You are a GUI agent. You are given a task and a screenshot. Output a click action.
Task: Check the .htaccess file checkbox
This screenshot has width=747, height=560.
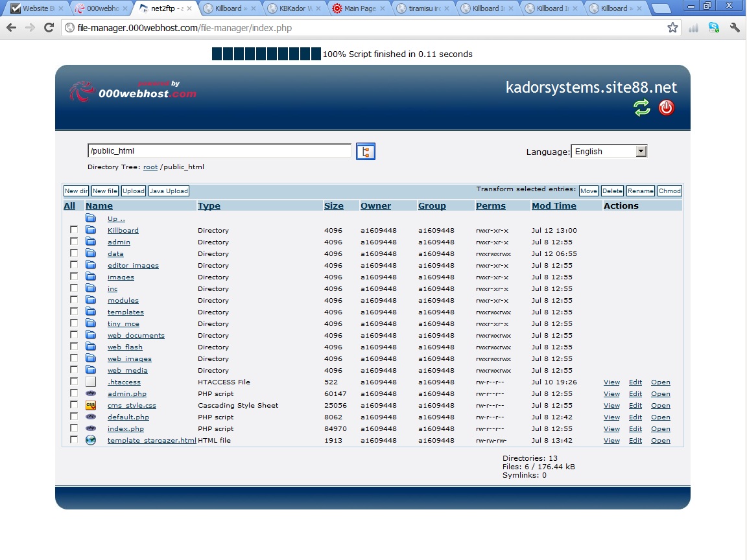(x=74, y=381)
